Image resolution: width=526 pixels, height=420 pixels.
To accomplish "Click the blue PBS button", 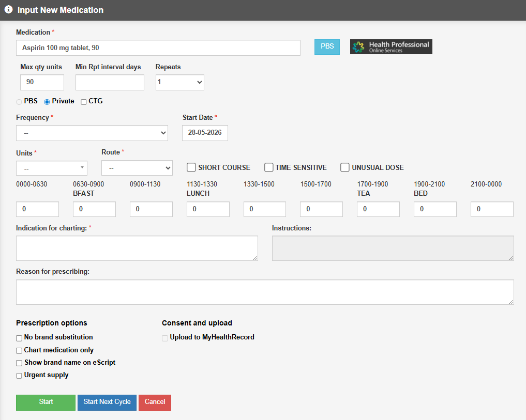I will (x=327, y=46).
